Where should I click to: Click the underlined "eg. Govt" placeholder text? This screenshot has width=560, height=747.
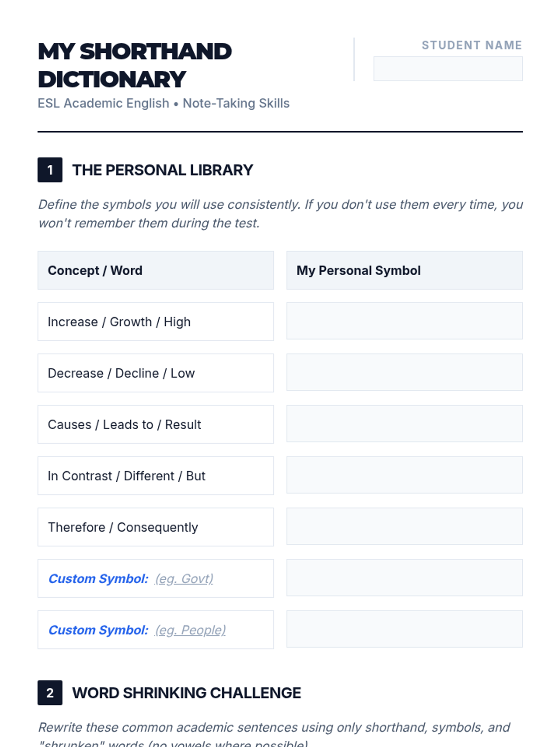184,579
